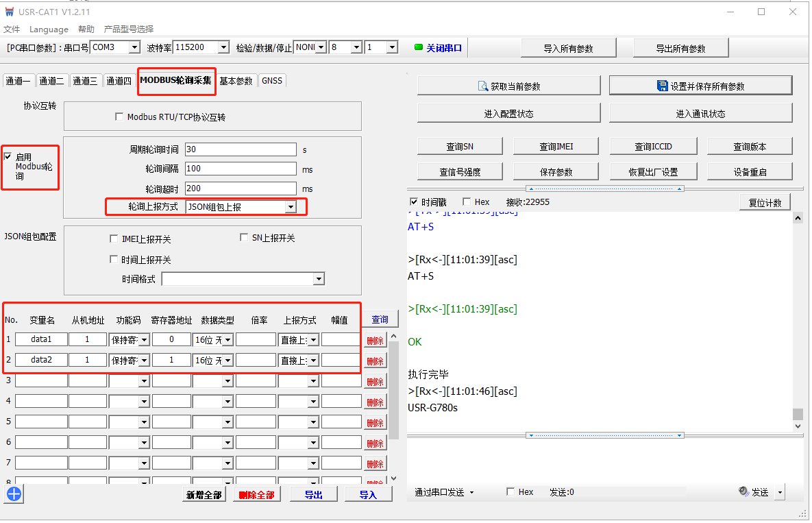Viewport: 812px width, 523px height.
Task: Click the 获取当前参数 button with document icon
Action: coord(508,86)
